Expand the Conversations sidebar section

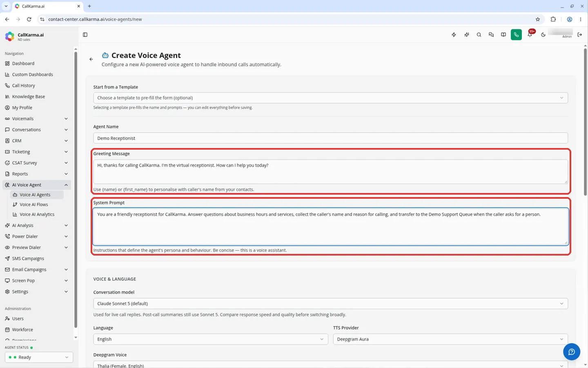point(36,130)
